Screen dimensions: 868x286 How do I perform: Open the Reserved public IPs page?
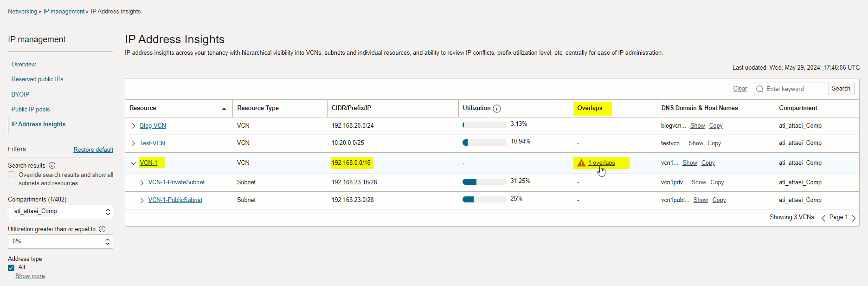click(37, 79)
